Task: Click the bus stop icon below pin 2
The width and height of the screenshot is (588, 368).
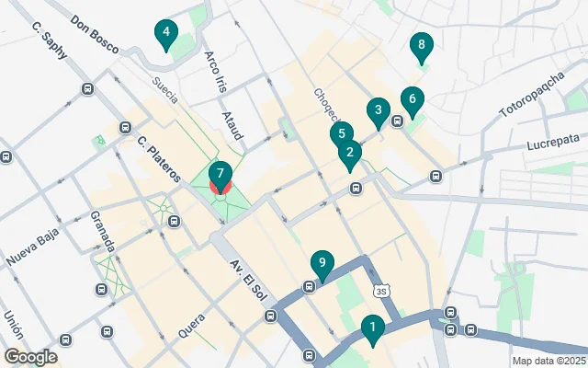Action: coord(356,188)
